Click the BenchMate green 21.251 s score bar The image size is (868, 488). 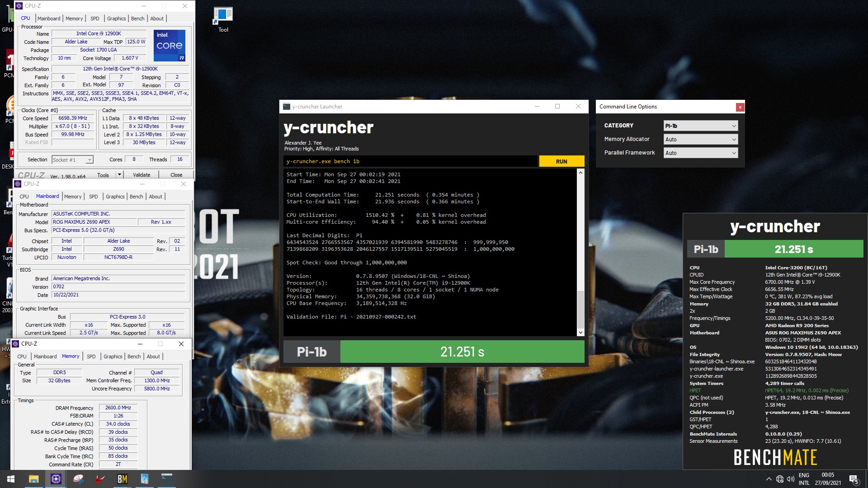click(794, 249)
